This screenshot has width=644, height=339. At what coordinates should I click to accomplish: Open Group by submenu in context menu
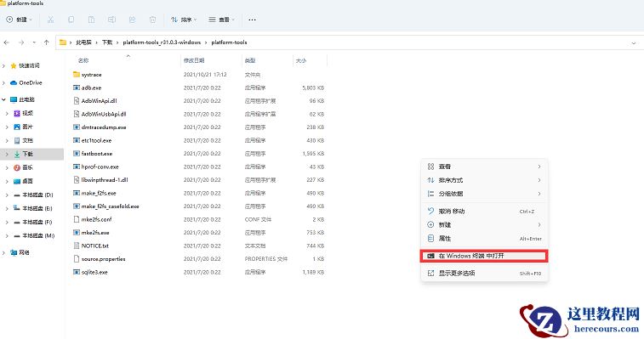[484, 194]
